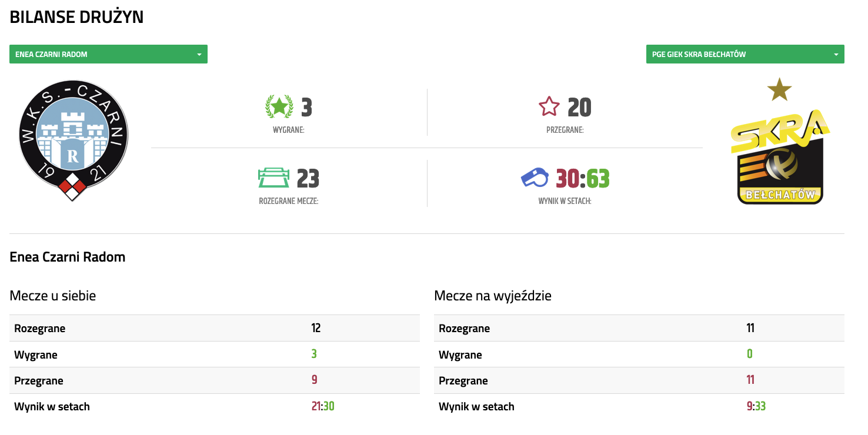The width and height of the screenshot is (868, 435).
Task: Click the away sets result 9:33
Action: (x=756, y=406)
